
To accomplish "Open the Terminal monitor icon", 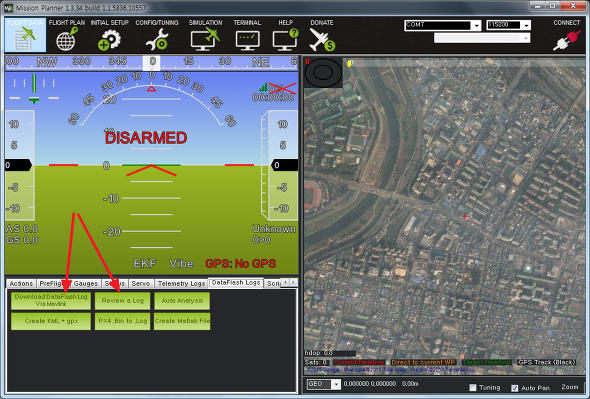I will tap(247, 40).
